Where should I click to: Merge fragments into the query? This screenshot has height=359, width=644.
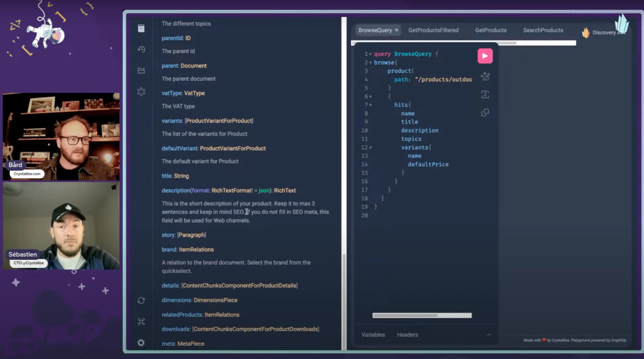pos(485,94)
